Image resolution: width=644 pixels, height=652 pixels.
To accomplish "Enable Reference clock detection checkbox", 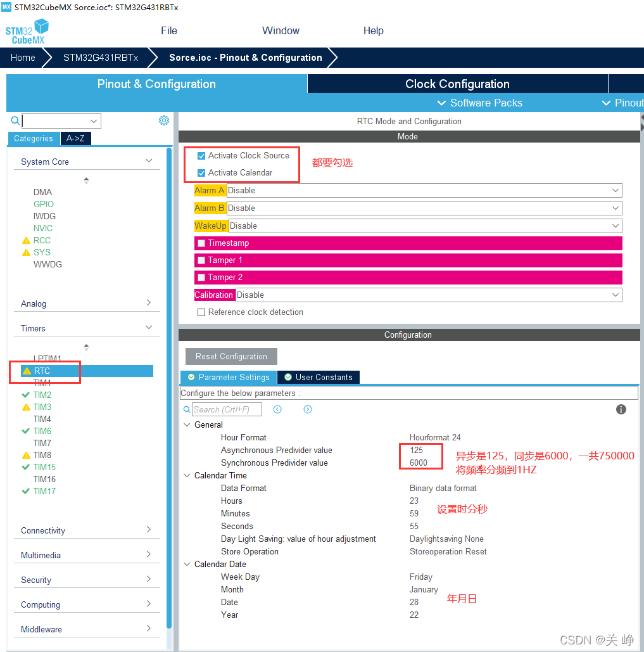I will click(201, 312).
